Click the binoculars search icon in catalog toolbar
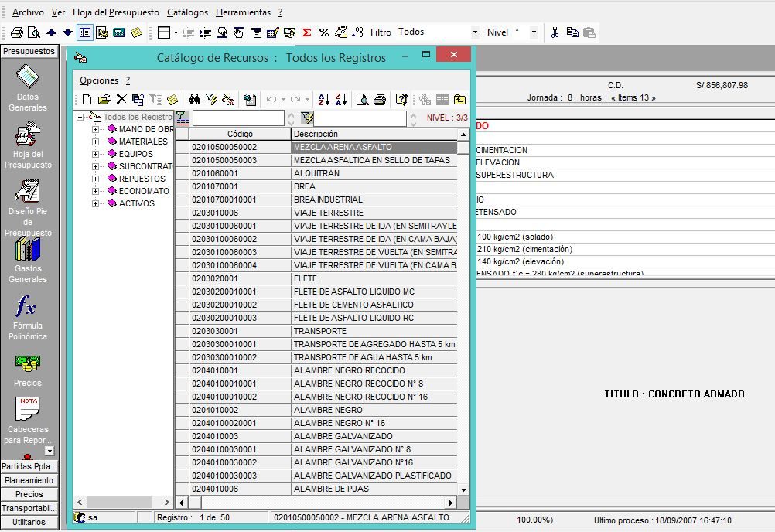This screenshot has width=775, height=532. click(x=195, y=100)
